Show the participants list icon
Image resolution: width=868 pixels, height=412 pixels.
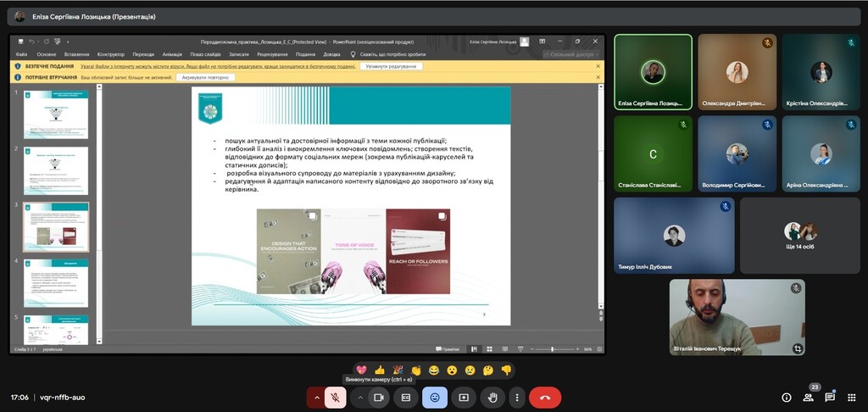coord(808,397)
